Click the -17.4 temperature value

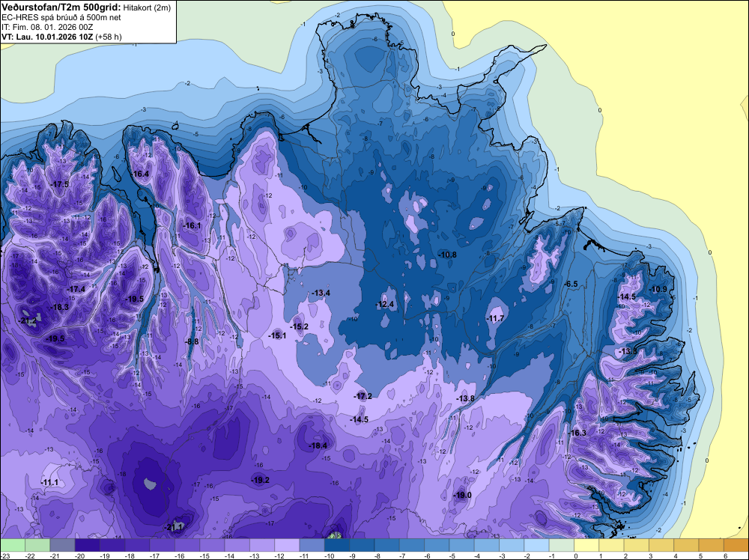pos(76,289)
